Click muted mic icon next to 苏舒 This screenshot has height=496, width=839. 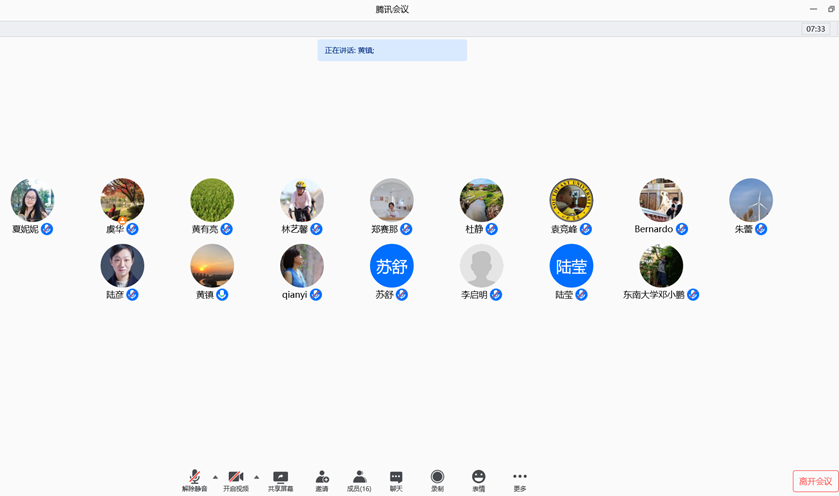point(402,294)
